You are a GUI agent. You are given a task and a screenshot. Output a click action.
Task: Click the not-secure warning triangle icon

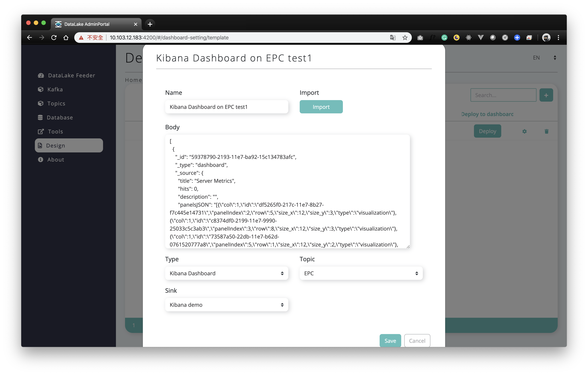coord(81,37)
